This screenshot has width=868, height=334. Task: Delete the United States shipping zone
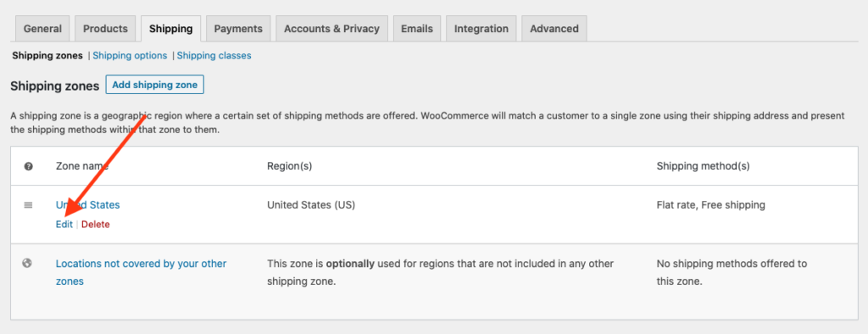[x=96, y=225]
